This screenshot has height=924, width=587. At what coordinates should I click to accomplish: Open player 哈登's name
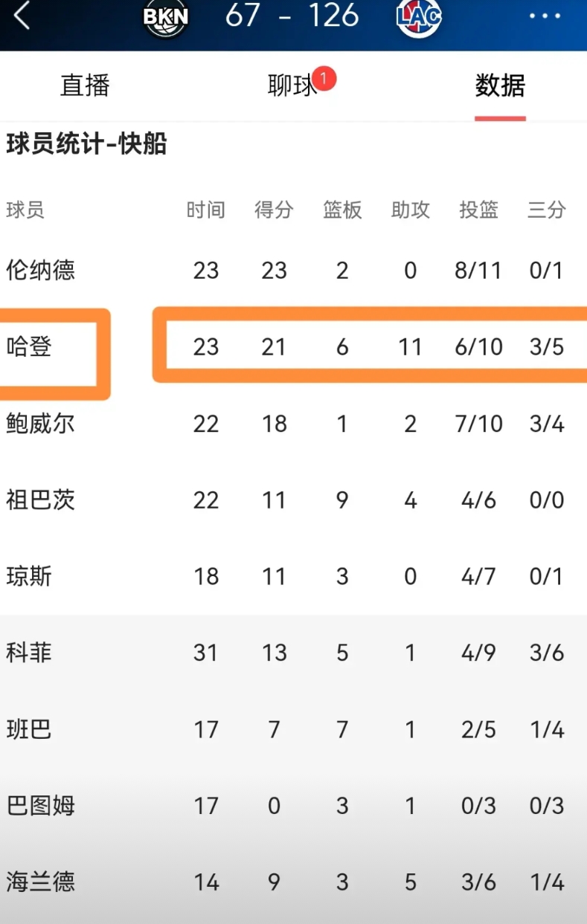[29, 346]
